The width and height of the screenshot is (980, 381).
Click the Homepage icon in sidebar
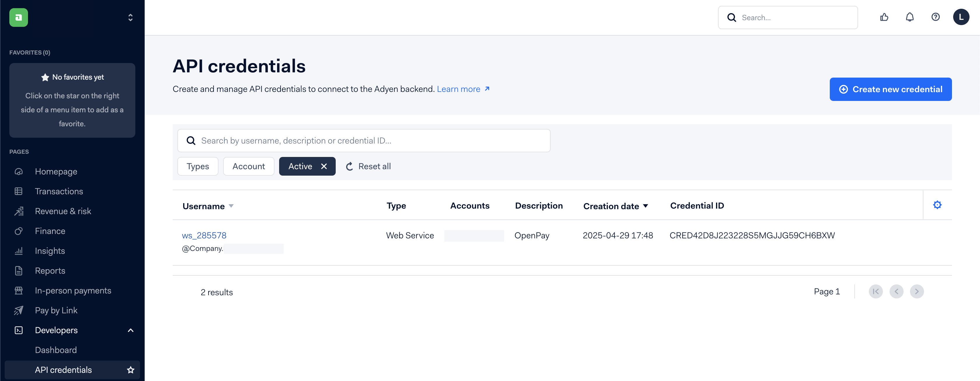point(19,172)
